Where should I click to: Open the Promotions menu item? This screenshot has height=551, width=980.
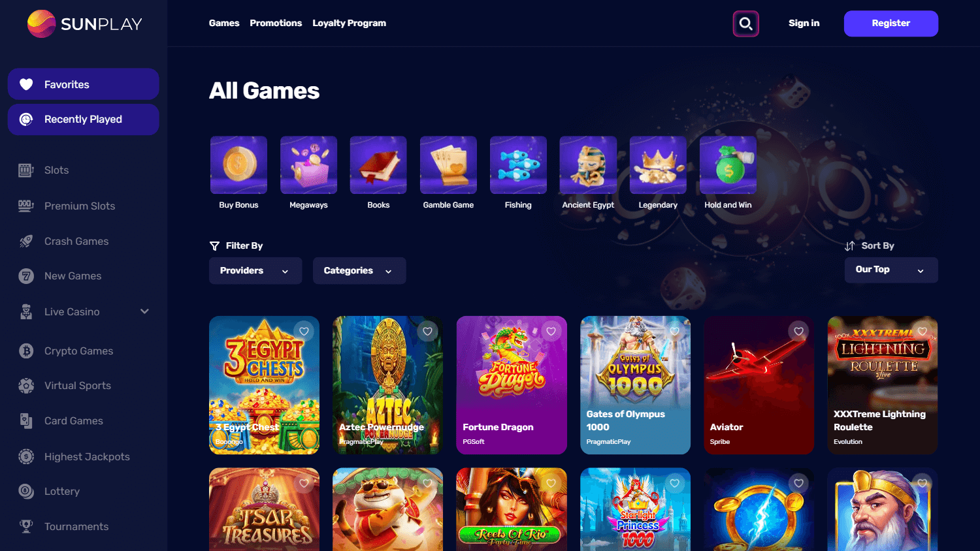(276, 23)
